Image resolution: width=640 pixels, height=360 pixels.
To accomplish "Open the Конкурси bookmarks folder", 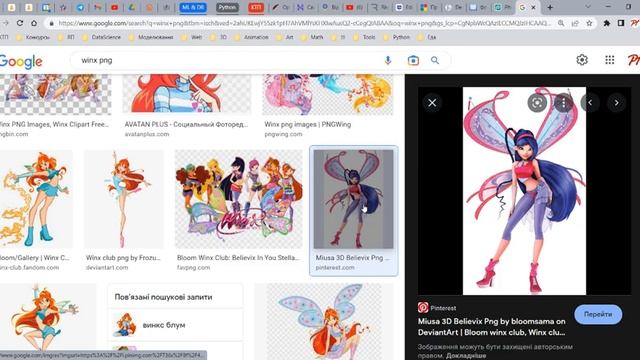I will [33, 37].
